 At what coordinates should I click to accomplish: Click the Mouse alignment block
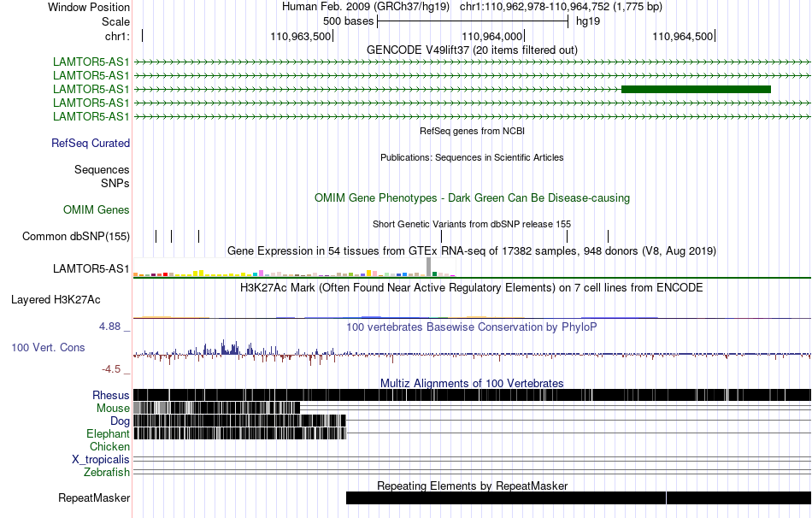point(216,408)
